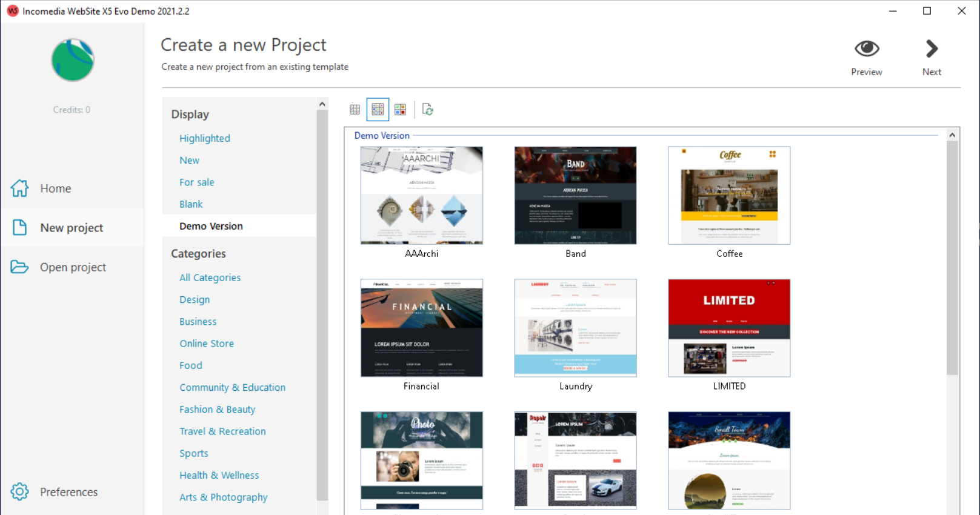Filter templates by For sale

click(196, 182)
